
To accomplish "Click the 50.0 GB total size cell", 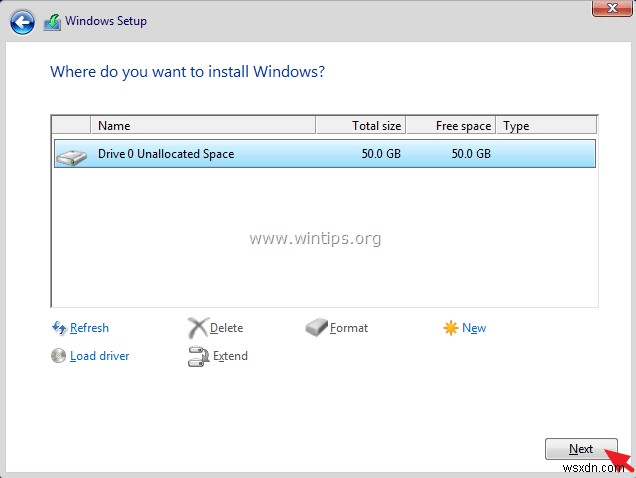I will point(381,154).
